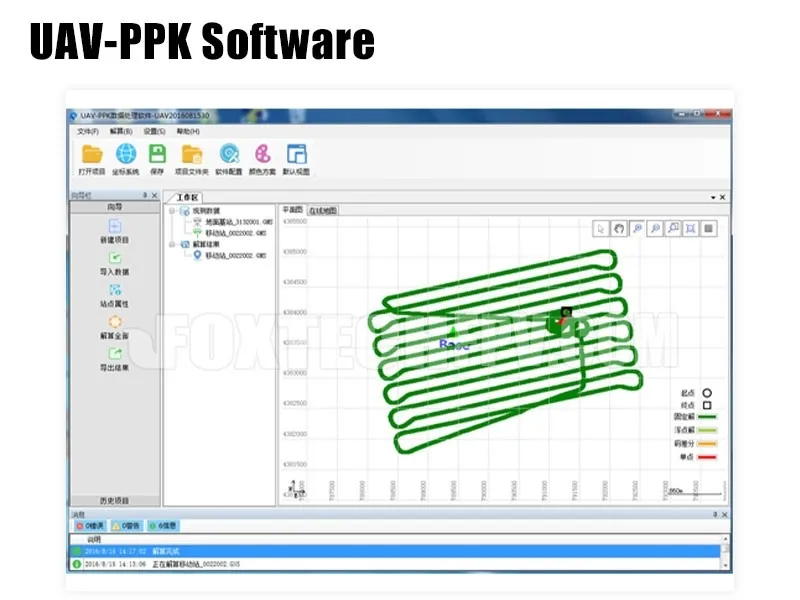Restore layout with 默认视图 icon
The width and height of the screenshot is (800, 600).
[x=296, y=154]
